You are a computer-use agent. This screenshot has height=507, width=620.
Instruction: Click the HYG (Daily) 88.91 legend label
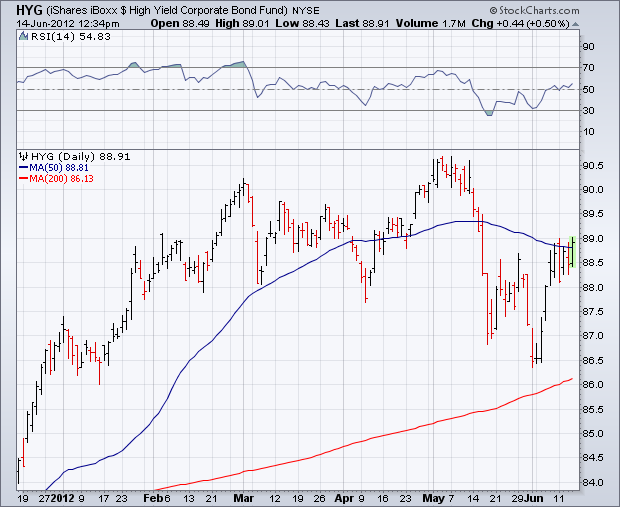point(81,157)
